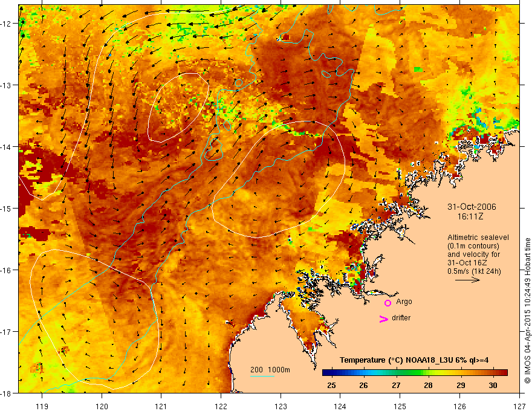The width and height of the screenshot is (532, 411).
Task: Click the longitude axis label 119
Action: tap(42, 406)
